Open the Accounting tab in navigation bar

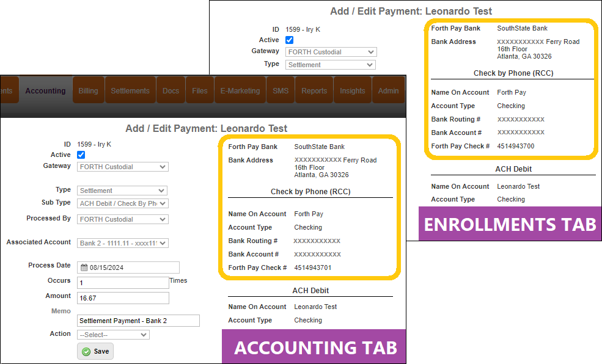click(x=45, y=90)
